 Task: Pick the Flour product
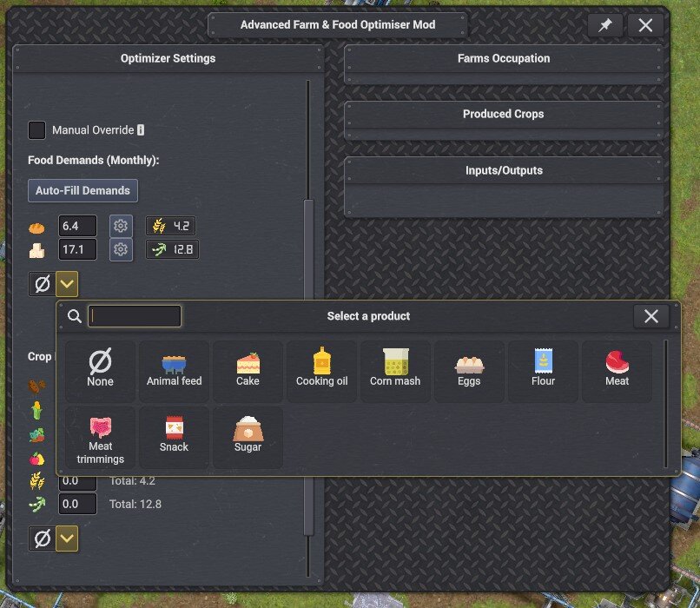pyautogui.click(x=544, y=372)
